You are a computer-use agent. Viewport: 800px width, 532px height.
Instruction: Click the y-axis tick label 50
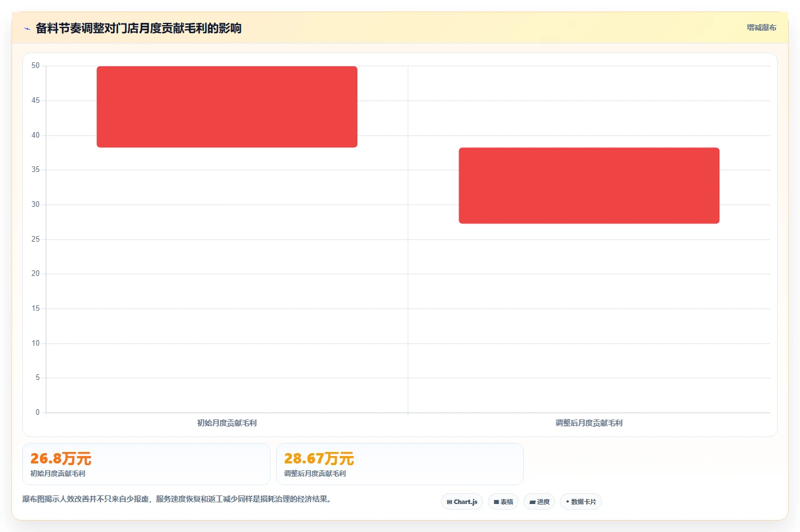click(35, 66)
